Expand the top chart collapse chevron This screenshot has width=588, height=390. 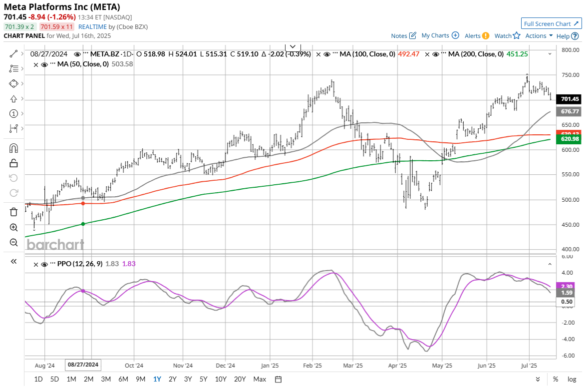click(293, 47)
